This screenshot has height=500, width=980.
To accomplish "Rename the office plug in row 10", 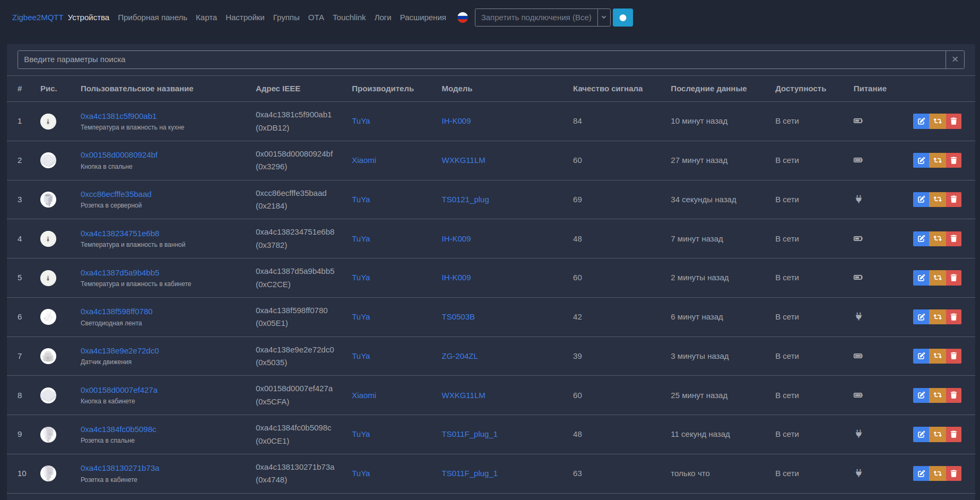I will (921, 473).
